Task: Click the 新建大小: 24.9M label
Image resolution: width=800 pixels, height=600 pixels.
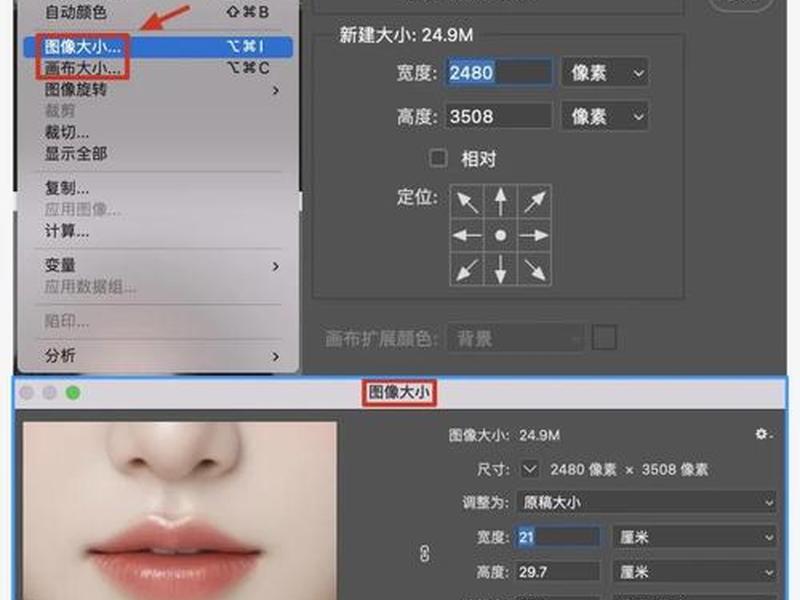Action: pos(406,35)
